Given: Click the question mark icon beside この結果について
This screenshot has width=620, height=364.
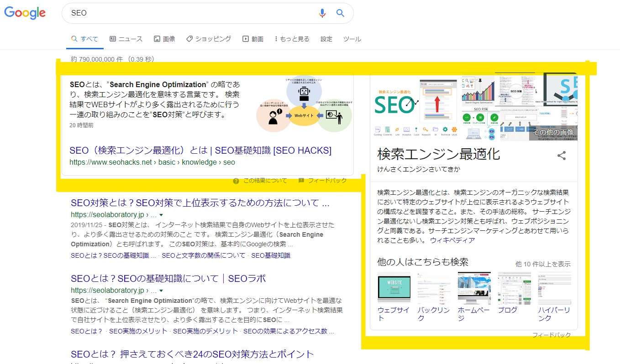Looking at the screenshot, I should [236, 181].
